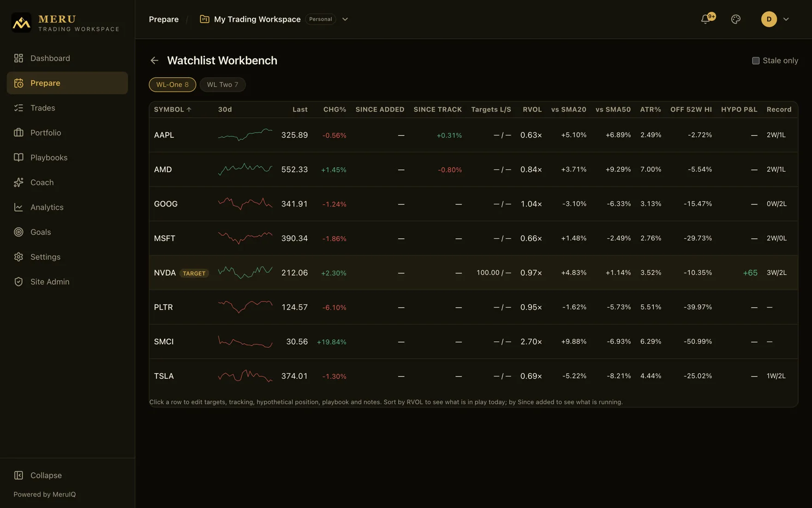Select the WL-One 8 watchlist tab
812x508 pixels.
click(172, 85)
